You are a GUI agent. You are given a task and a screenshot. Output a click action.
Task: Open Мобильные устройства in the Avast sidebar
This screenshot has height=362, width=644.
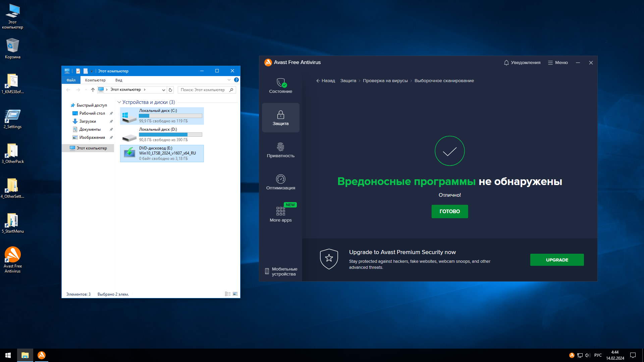point(281,271)
